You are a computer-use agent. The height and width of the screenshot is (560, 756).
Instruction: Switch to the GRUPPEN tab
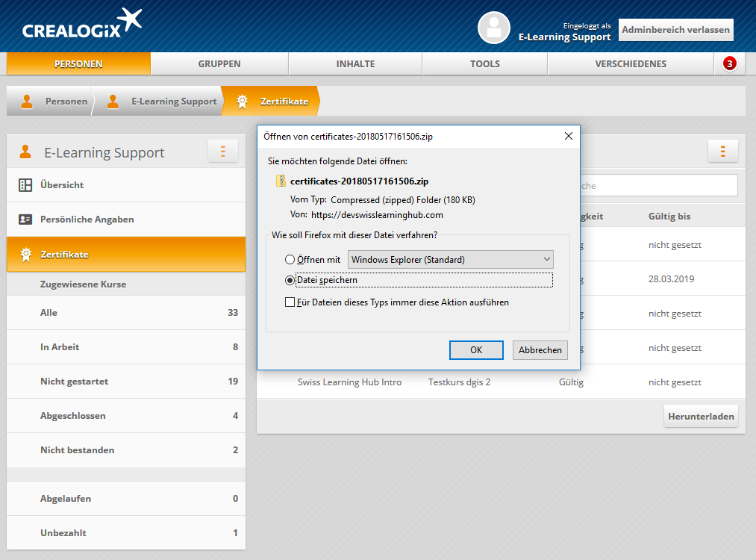point(219,63)
